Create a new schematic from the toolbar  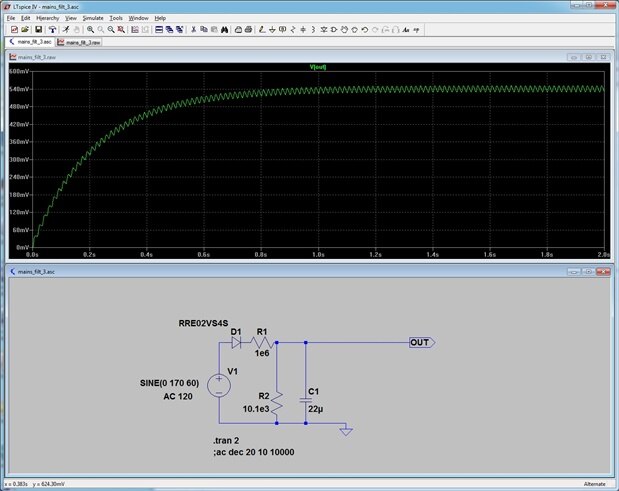(14, 30)
